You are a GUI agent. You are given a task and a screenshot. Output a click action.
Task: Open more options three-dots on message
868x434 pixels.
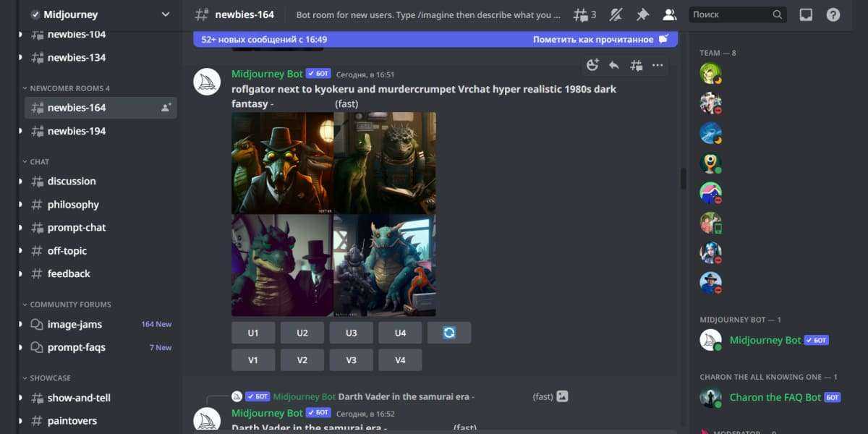tap(658, 65)
